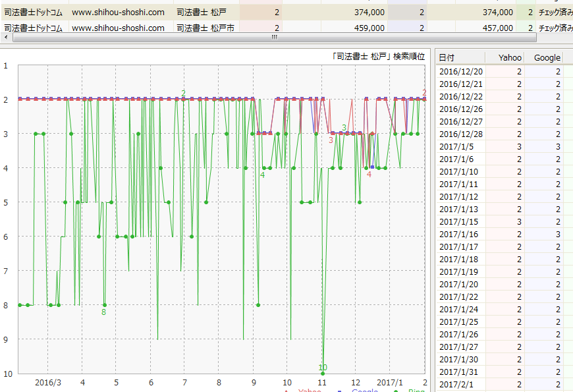Click the horizontal scrollbar's left arrow

pos(6,38)
